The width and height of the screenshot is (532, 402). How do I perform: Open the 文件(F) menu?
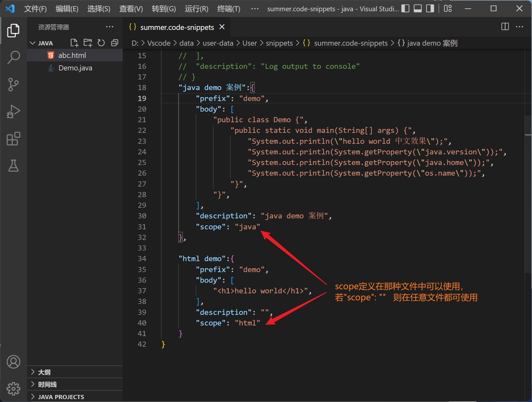35,9
